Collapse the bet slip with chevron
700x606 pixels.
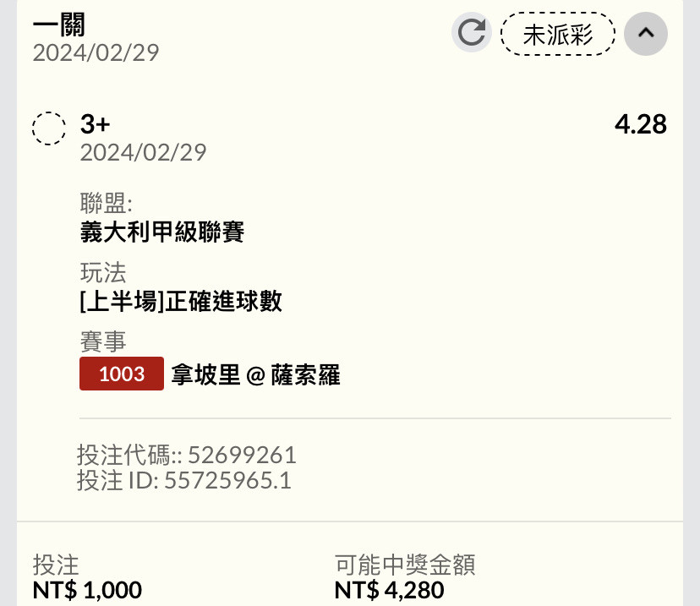(646, 34)
